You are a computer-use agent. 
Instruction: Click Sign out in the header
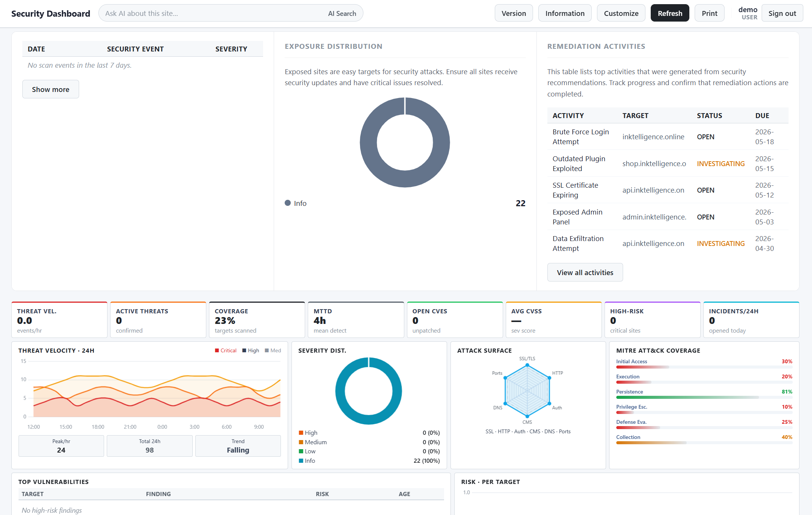pos(782,13)
